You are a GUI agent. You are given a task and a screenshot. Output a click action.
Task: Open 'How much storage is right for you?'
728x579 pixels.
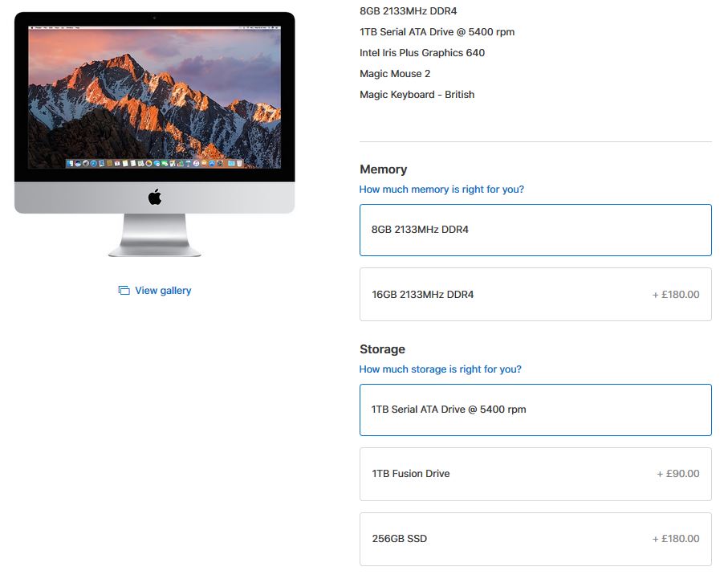coord(440,369)
